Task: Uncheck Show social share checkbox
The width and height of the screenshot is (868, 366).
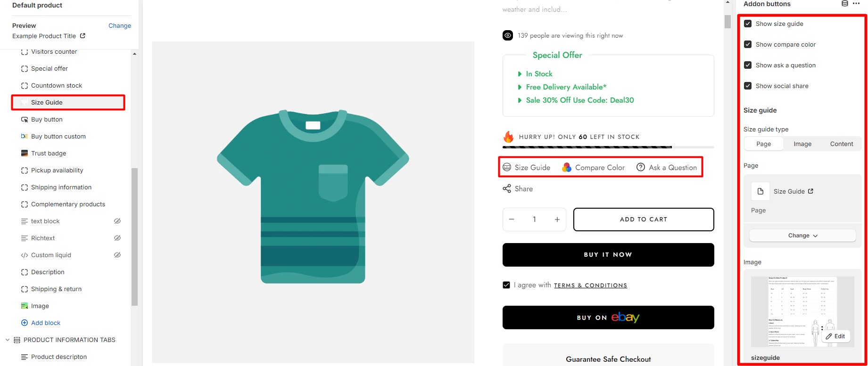Action: 748,86
